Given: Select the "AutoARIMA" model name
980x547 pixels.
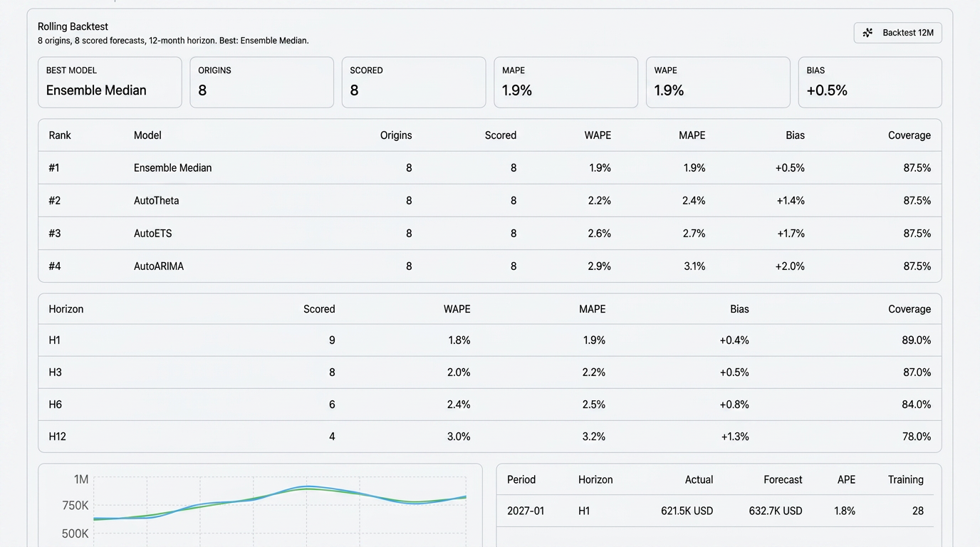Looking at the screenshot, I should 159,266.
